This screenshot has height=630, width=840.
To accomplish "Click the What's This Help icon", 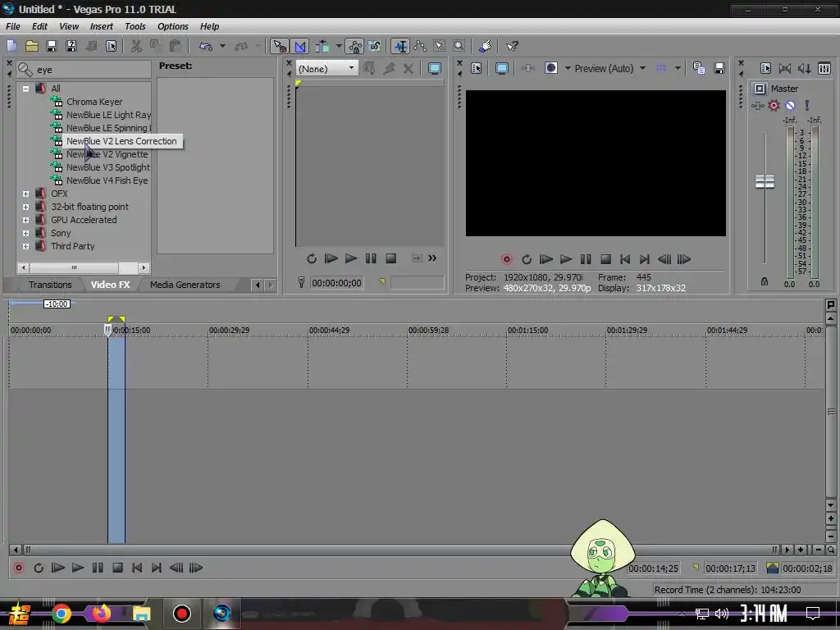I will (x=512, y=46).
